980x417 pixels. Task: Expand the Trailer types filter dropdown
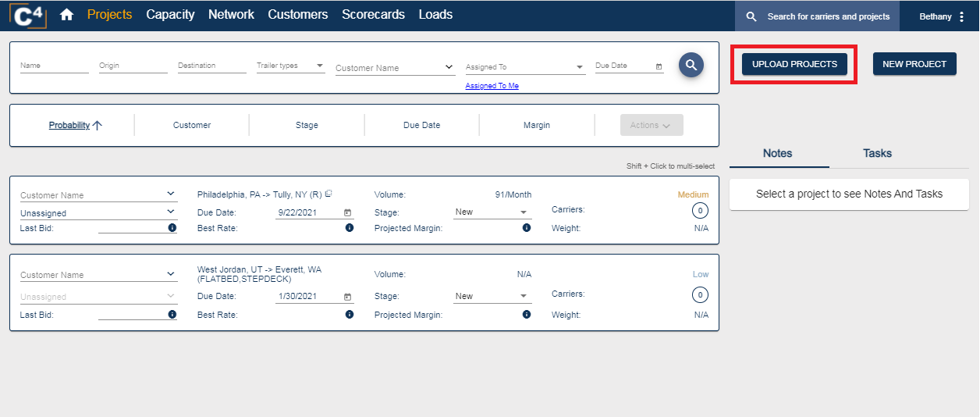click(x=319, y=66)
